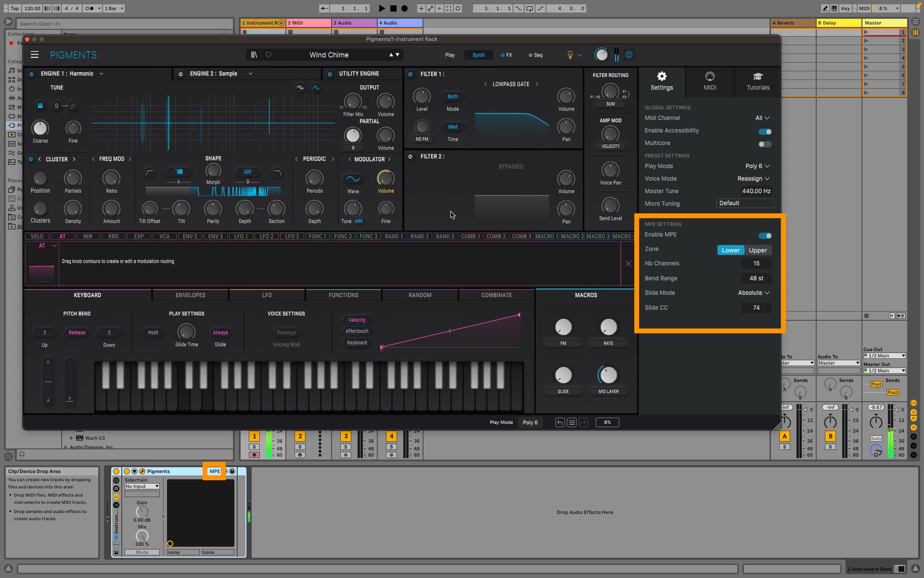Open the FX view tab
The height and width of the screenshot is (578, 924).
[506, 55]
